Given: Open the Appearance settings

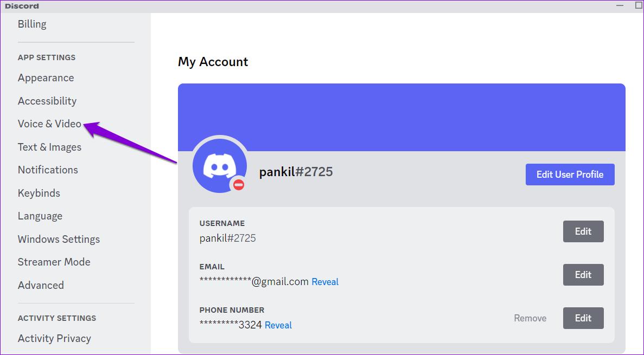Looking at the screenshot, I should [46, 78].
